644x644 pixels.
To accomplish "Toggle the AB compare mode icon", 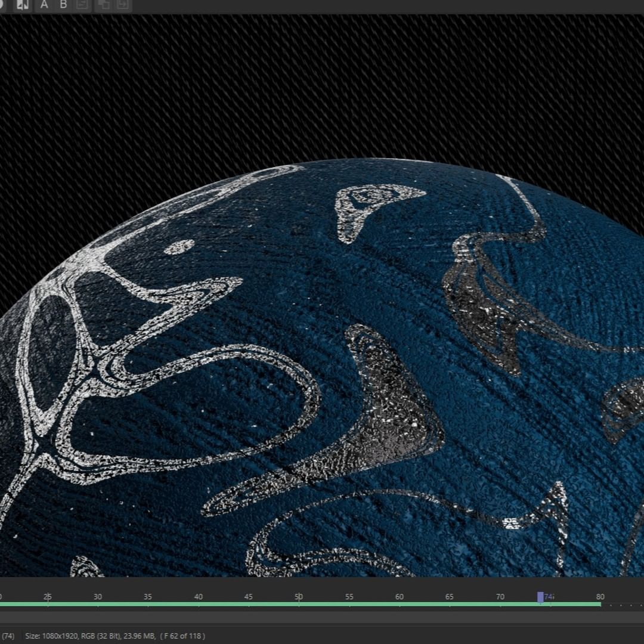I will [22, 5].
